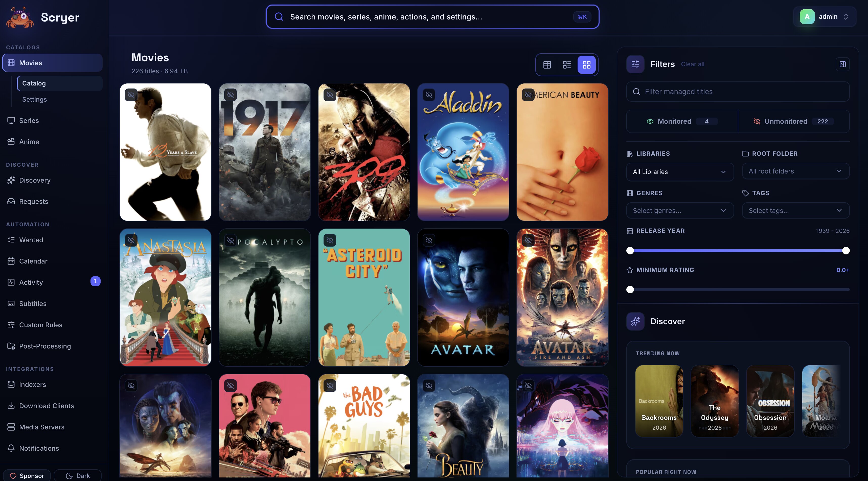Click Clear all filters link
The image size is (868, 481).
coord(692,64)
